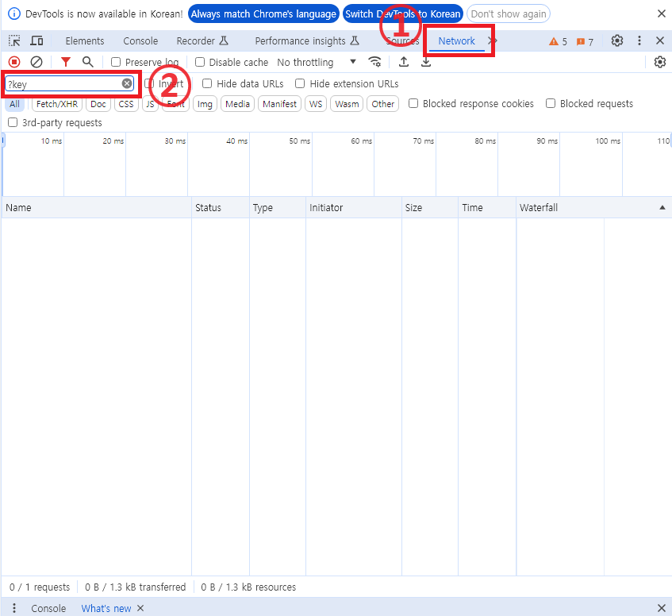Switch to the Console tab
This screenshot has width=672, height=616.
pos(140,40)
